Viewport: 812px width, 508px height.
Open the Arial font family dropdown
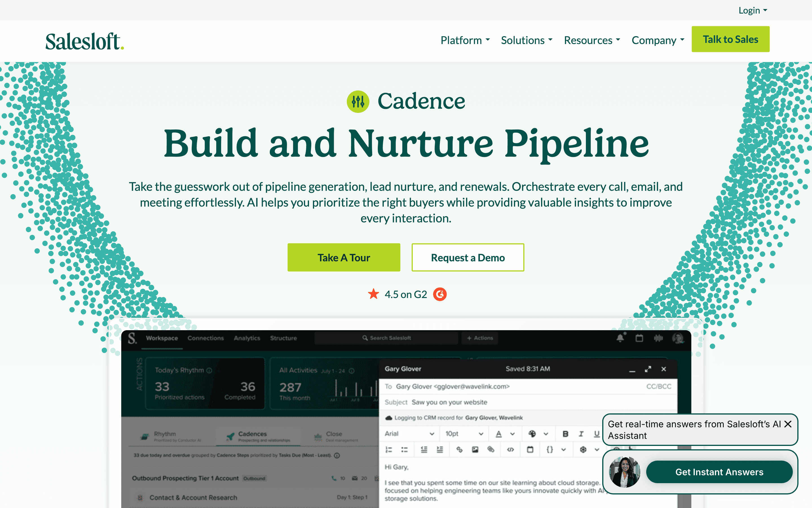point(409,434)
